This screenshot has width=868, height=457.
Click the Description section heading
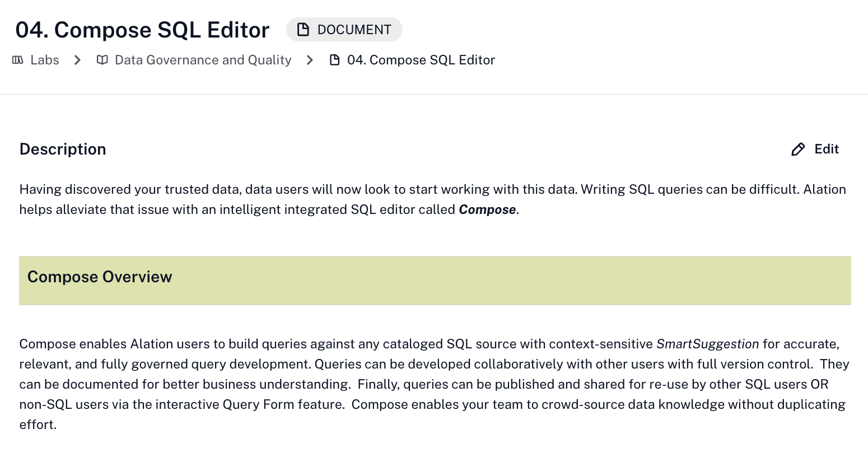(x=63, y=149)
